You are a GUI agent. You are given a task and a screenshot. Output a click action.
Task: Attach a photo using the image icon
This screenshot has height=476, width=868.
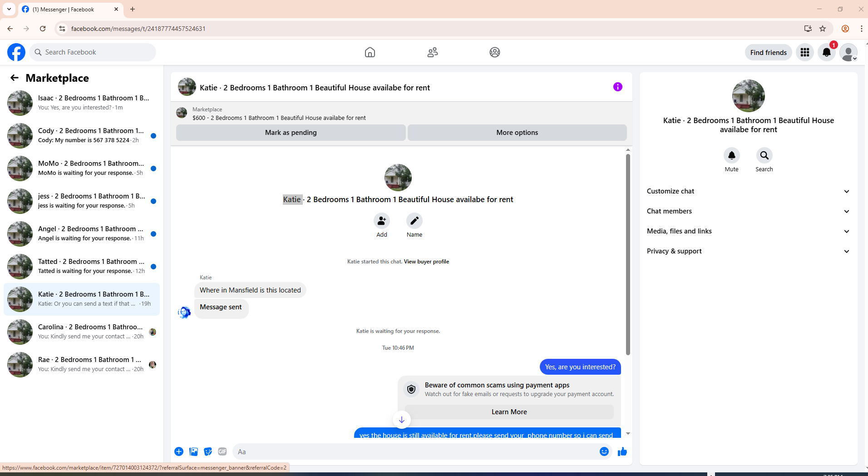193,451
